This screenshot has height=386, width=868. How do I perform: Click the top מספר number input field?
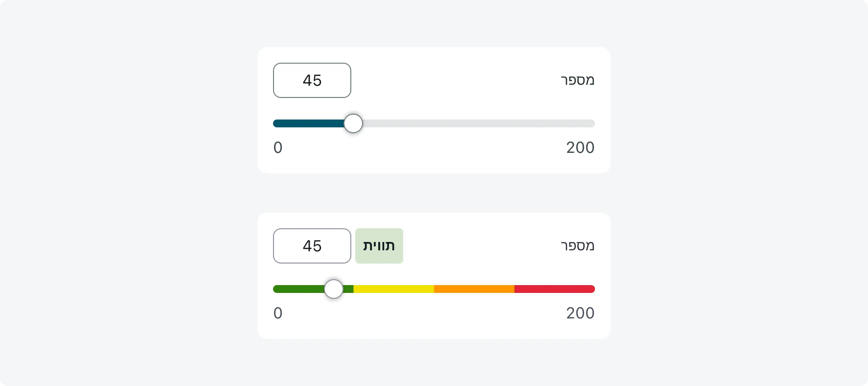click(x=312, y=80)
